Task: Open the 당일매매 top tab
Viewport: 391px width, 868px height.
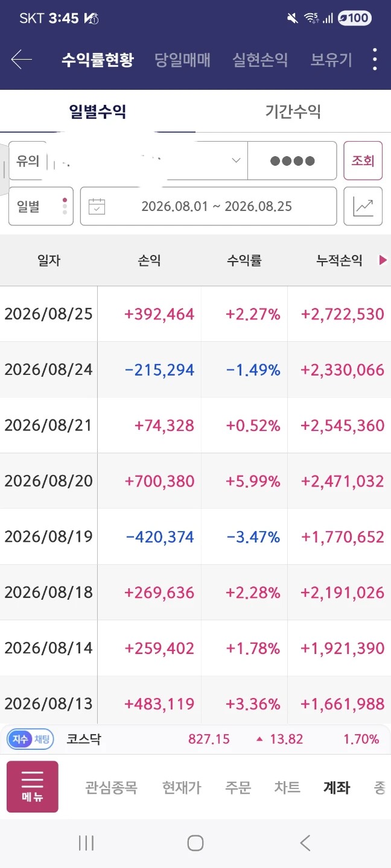Action: 182,60
